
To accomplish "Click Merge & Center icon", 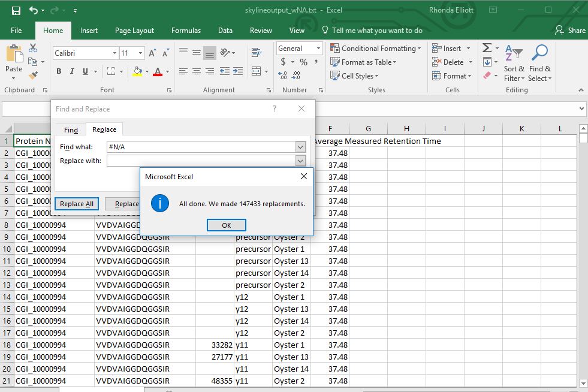I will click(x=257, y=71).
